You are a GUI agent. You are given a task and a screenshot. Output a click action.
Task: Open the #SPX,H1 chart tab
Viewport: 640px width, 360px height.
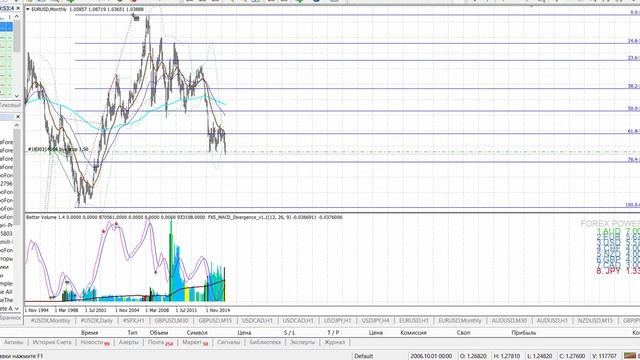133,321
